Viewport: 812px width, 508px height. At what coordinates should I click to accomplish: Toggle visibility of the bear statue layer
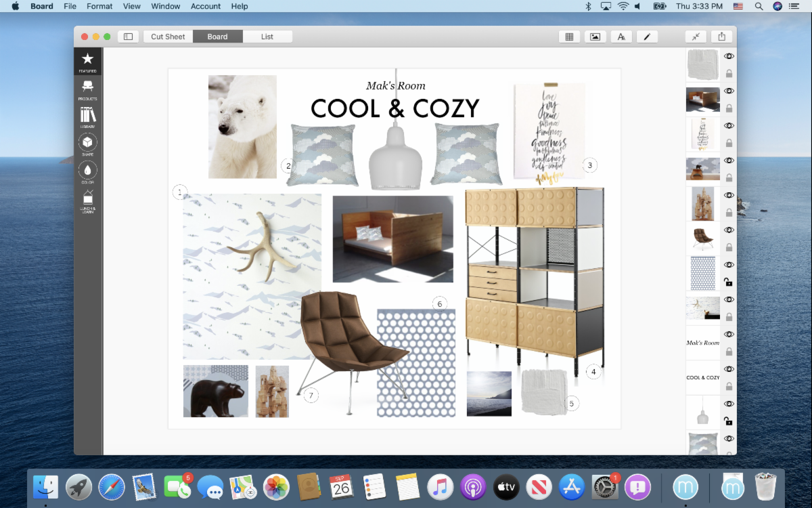(x=729, y=161)
